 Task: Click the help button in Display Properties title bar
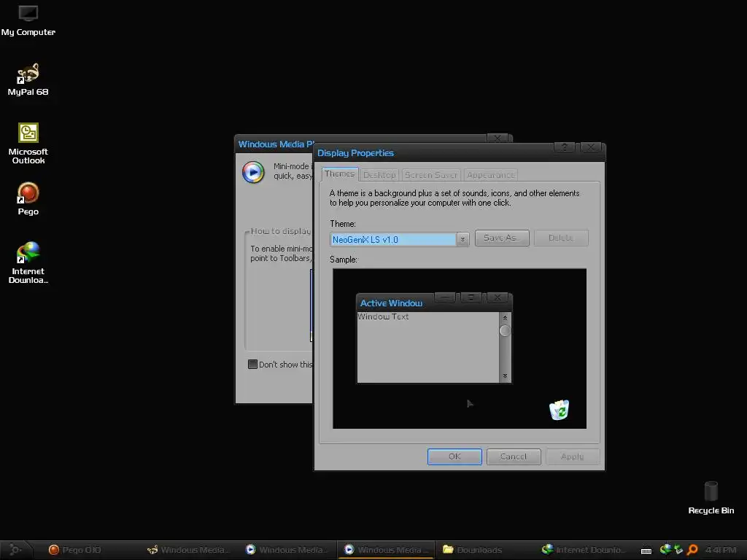[x=565, y=147]
